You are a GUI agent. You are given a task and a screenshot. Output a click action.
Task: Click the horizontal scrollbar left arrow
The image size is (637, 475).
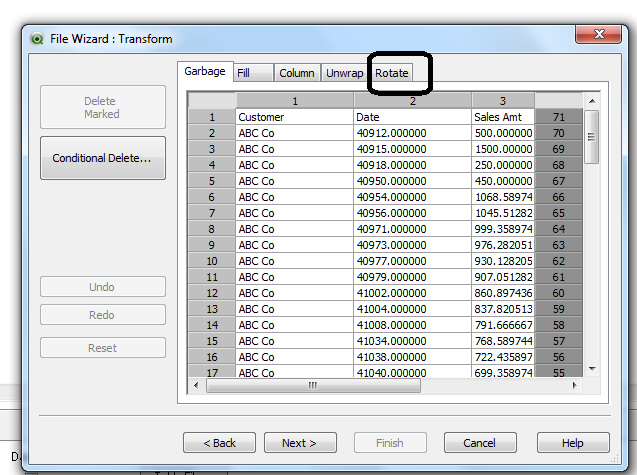click(196, 385)
